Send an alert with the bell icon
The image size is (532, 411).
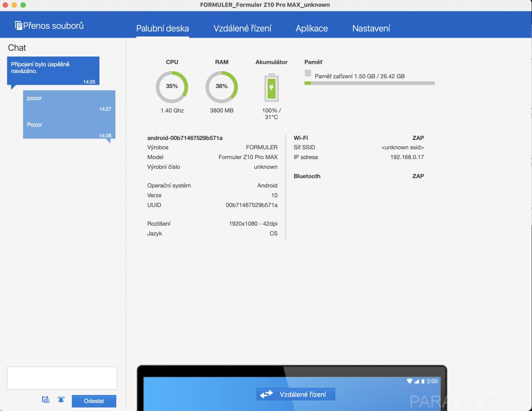61,400
